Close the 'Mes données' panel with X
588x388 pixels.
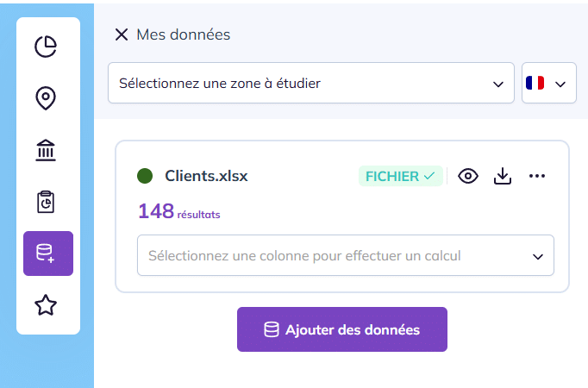pyautogui.click(x=122, y=34)
